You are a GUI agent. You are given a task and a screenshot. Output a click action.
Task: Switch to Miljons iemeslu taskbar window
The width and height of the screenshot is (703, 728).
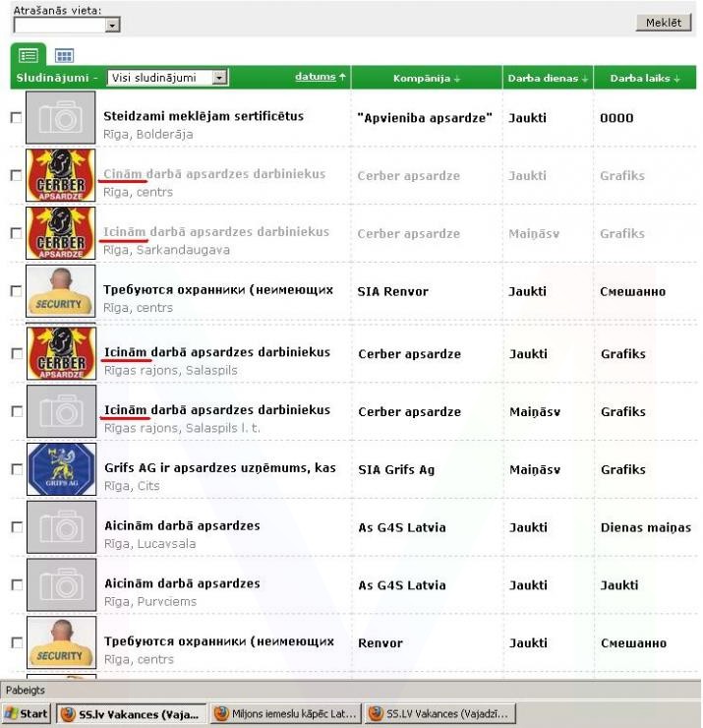[x=284, y=714]
